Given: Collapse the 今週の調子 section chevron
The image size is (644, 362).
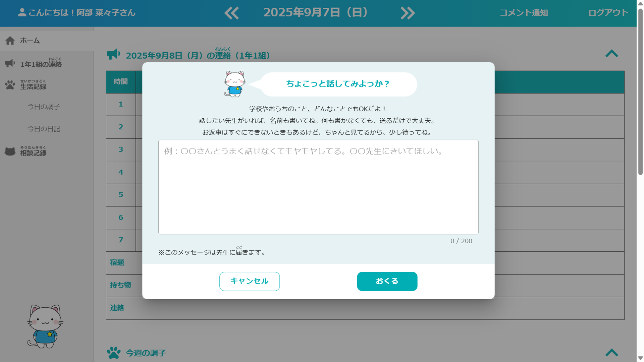Looking at the screenshot, I should (x=612, y=352).
